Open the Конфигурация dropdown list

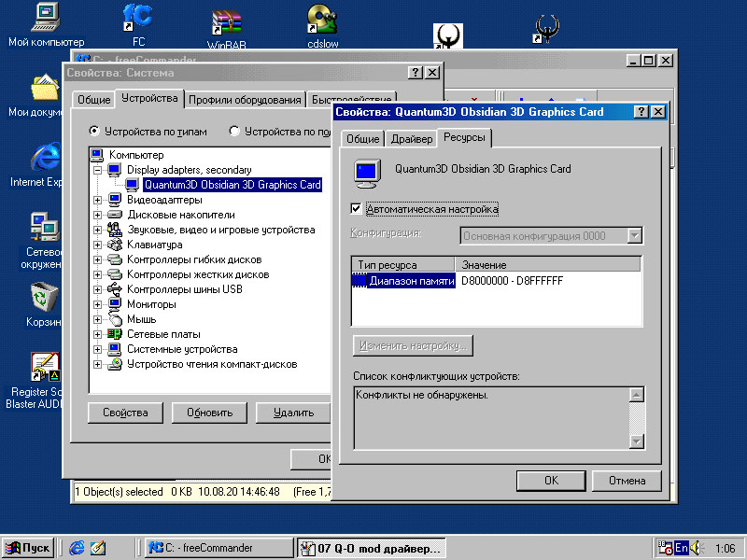pyautogui.click(x=635, y=236)
